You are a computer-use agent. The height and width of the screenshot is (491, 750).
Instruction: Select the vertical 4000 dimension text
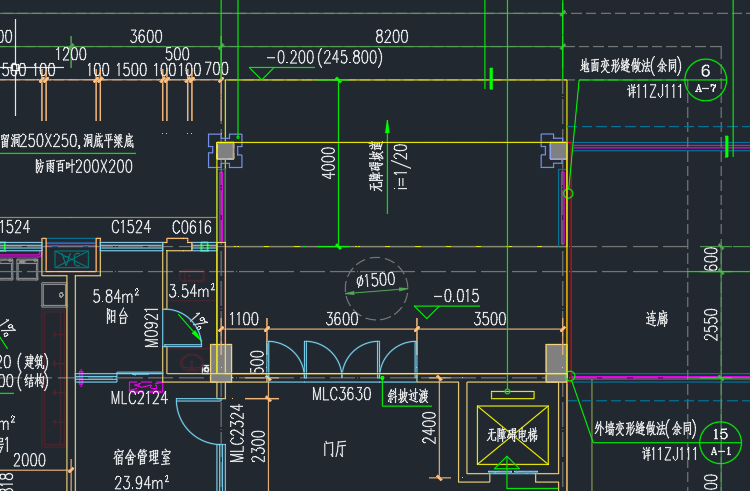[329, 163]
